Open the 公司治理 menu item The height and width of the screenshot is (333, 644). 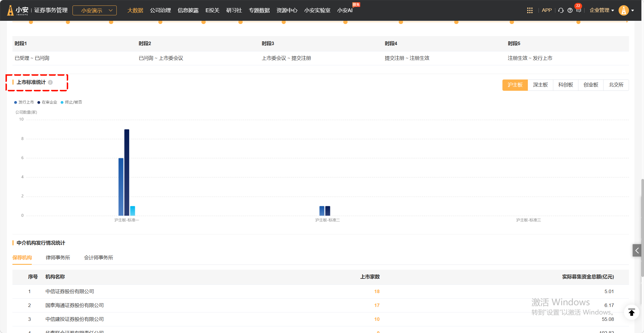click(160, 10)
